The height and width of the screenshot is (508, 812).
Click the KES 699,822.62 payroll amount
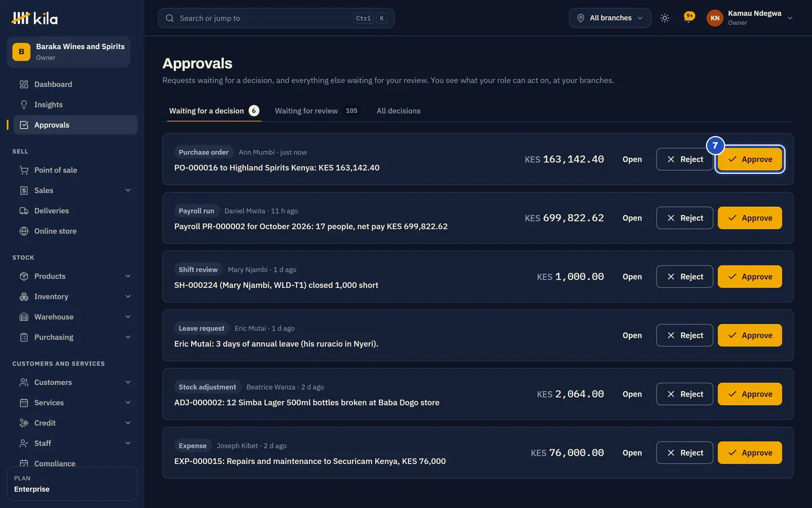coord(564,218)
